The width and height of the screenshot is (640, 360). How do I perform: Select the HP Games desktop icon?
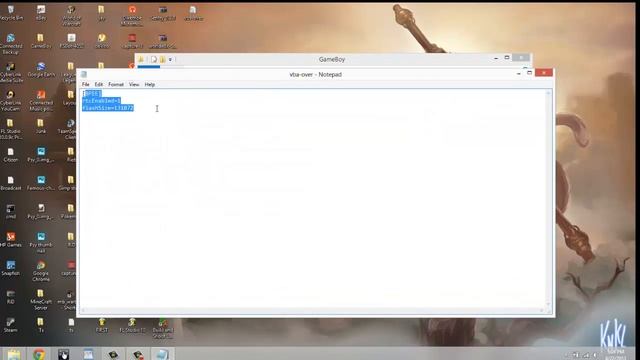11,240
